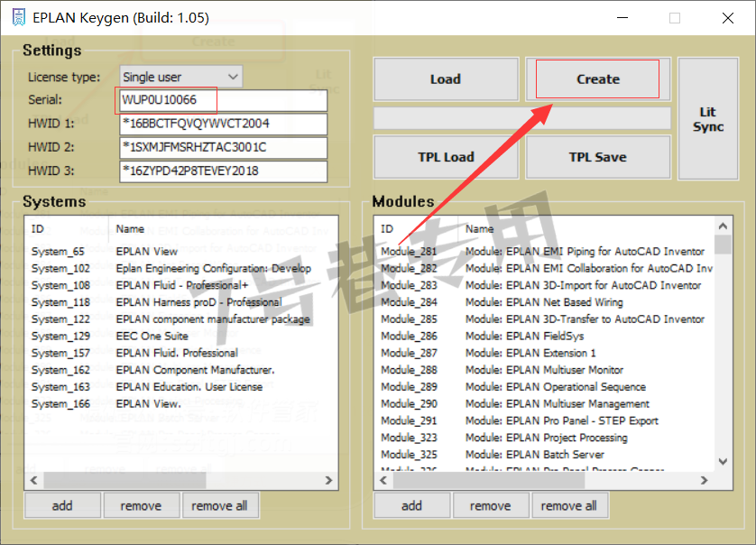Click remove all under Modules list
Screen dimensions: 756x545
tap(569, 505)
